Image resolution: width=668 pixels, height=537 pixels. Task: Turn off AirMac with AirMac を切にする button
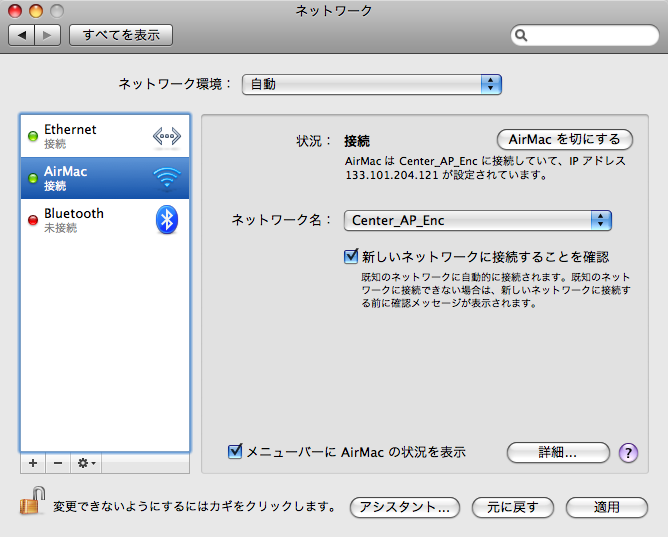[x=564, y=139]
